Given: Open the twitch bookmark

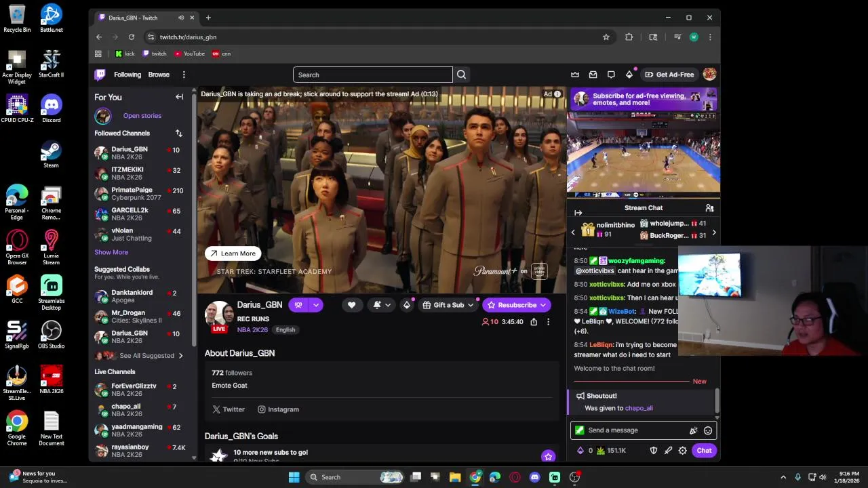Looking at the screenshot, I should (155, 54).
